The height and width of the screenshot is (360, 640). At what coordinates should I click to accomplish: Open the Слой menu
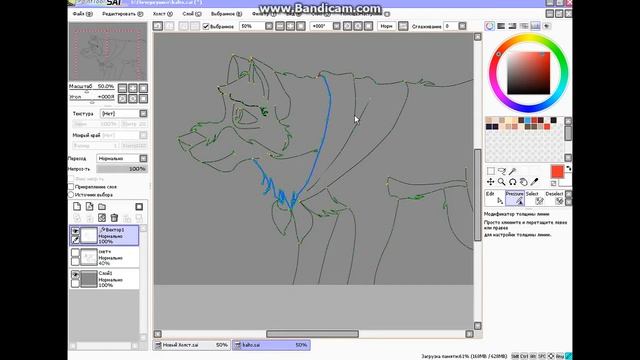[x=191, y=14]
